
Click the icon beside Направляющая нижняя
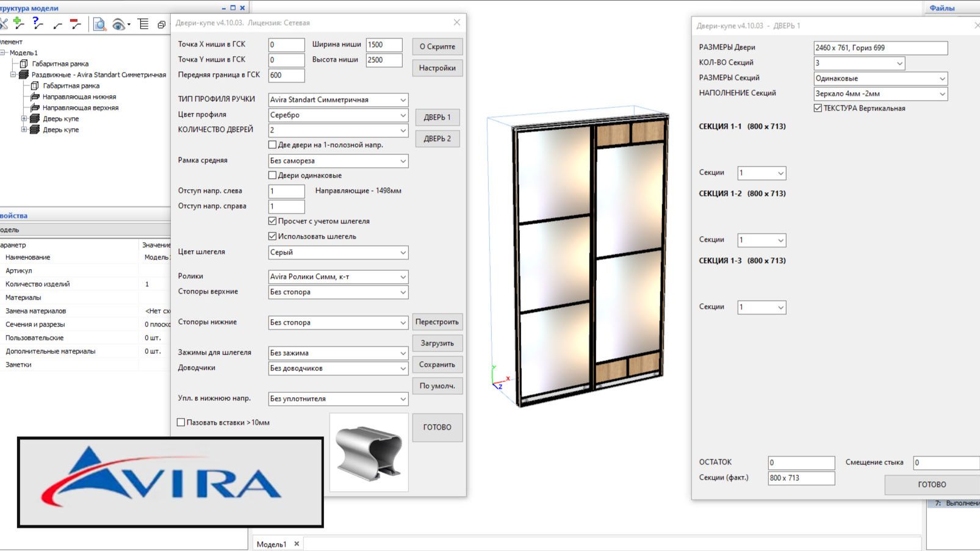coord(35,96)
